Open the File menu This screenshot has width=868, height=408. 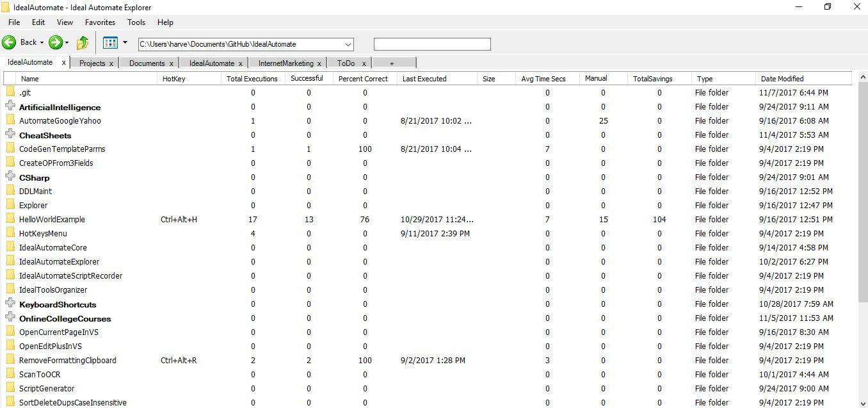(x=14, y=22)
